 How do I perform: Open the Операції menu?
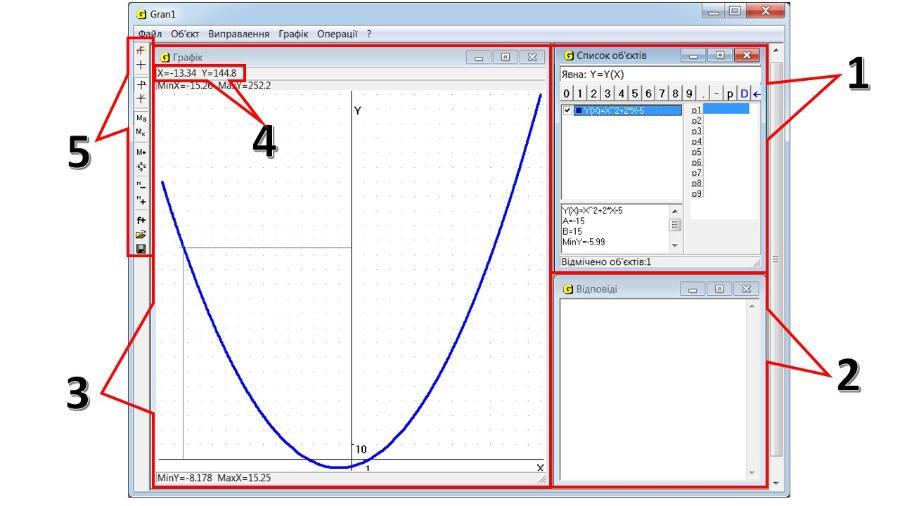pyautogui.click(x=338, y=34)
